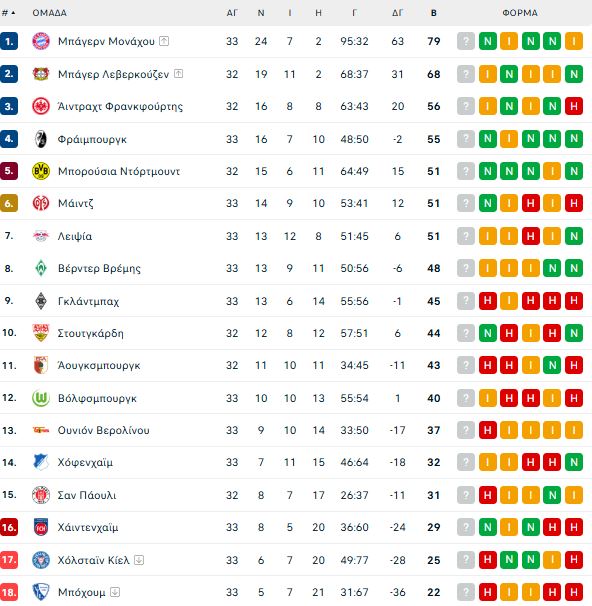Click the Borussia Dortmund BVB logo

tap(41, 171)
